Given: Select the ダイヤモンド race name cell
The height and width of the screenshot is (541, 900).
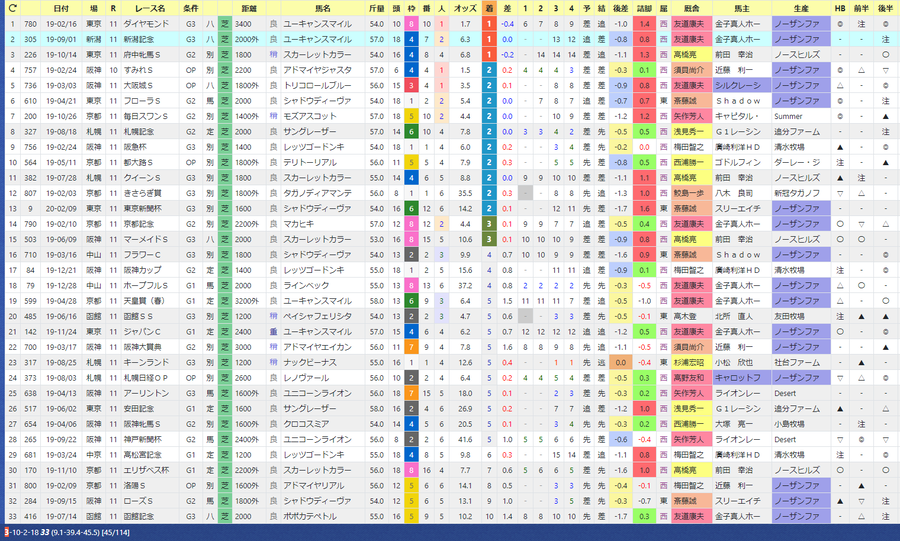Looking at the screenshot, I should (x=146, y=24).
